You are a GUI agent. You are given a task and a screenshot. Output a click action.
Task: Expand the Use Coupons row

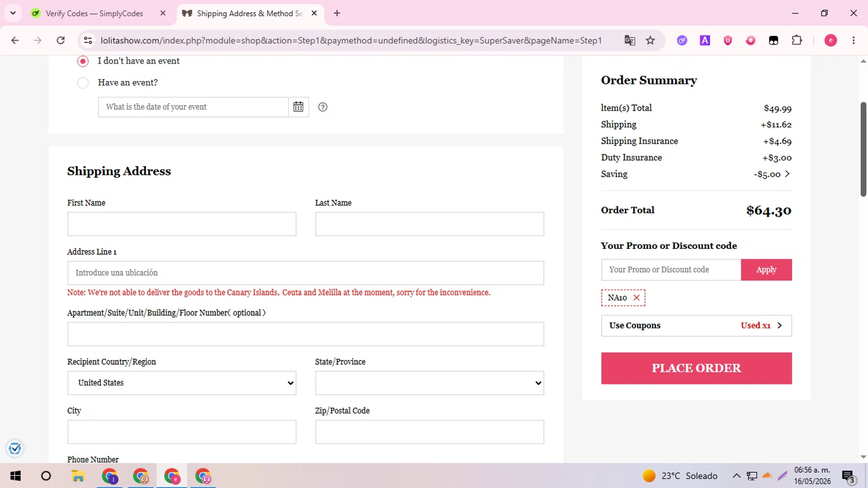click(696, 326)
